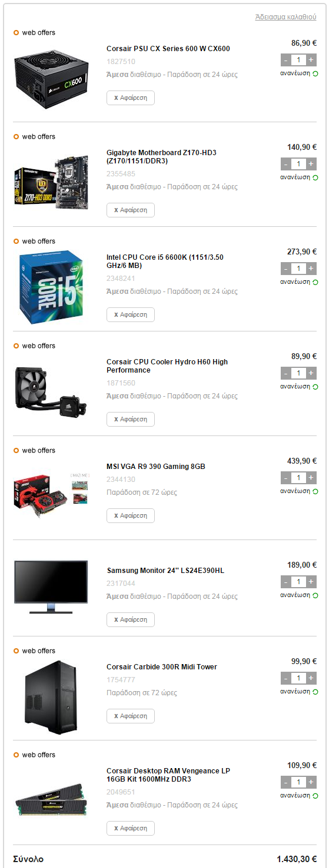Open Samsung Monitor 24'' LS24E390HL product page
Screen dimensions: 329x868
pyautogui.click(x=165, y=571)
